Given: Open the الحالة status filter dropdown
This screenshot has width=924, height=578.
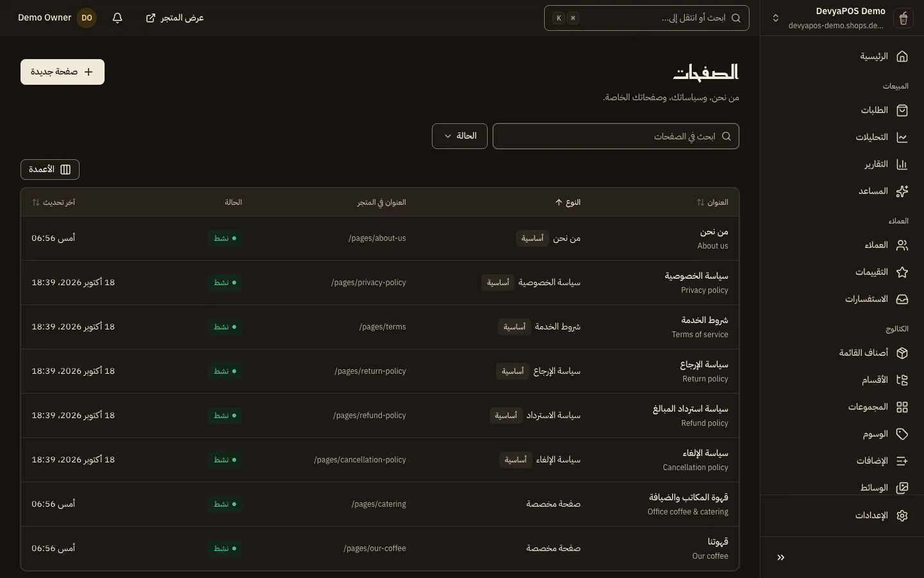Looking at the screenshot, I should [459, 136].
